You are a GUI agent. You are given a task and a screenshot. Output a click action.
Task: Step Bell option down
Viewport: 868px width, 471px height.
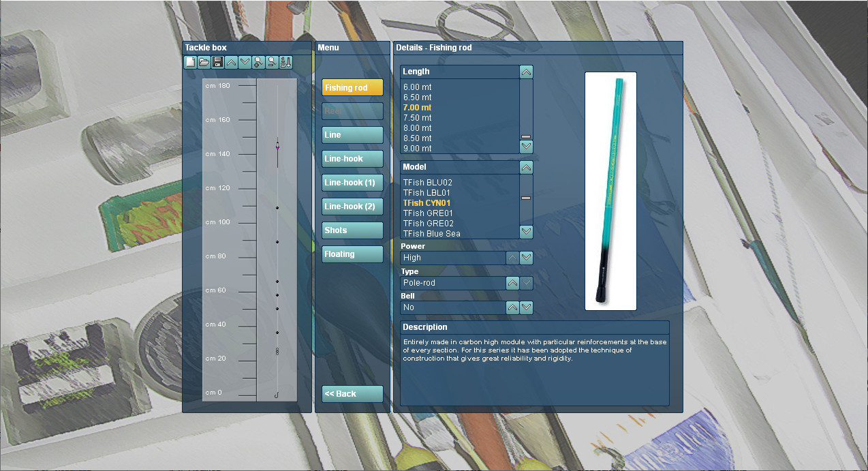point(526,307)
